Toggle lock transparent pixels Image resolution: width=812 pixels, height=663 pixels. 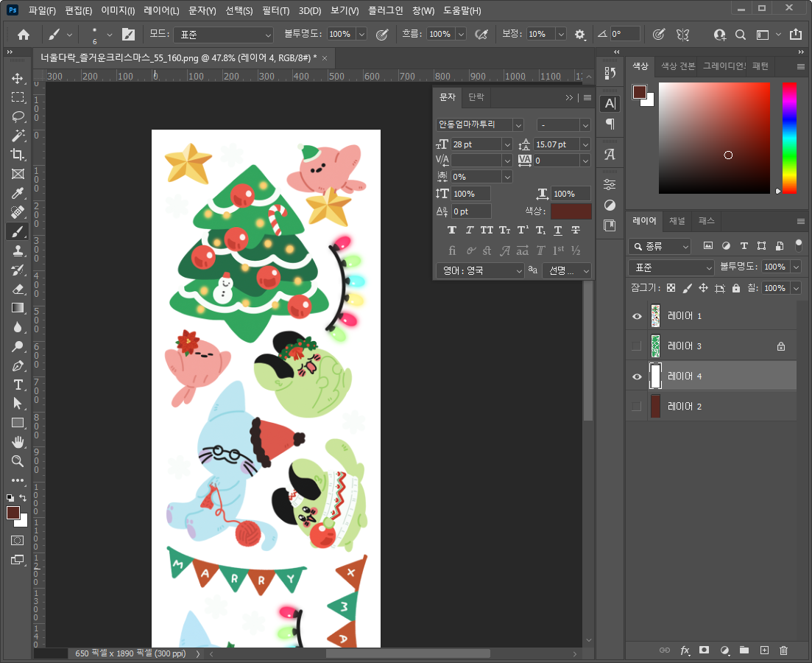(x=671, y=288)
